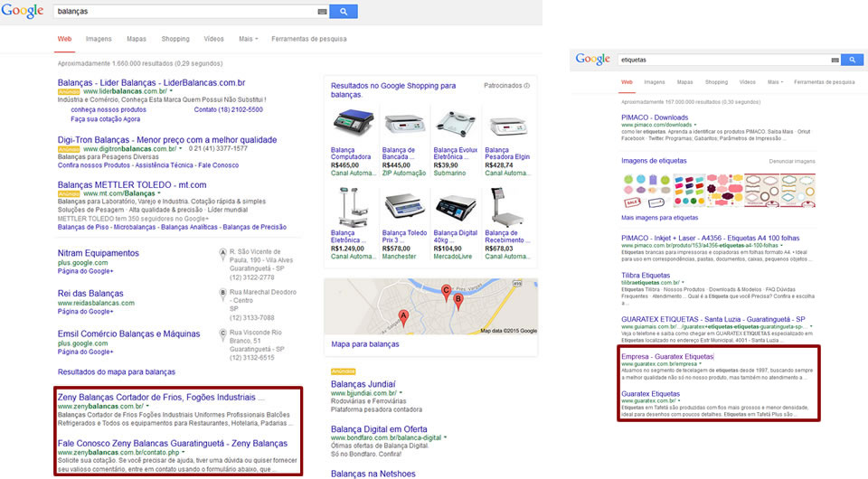Open the Balança de Bancada product image
Image resolution: width=868 pixels, height=479 pixels.
click(x=403, y=125)
